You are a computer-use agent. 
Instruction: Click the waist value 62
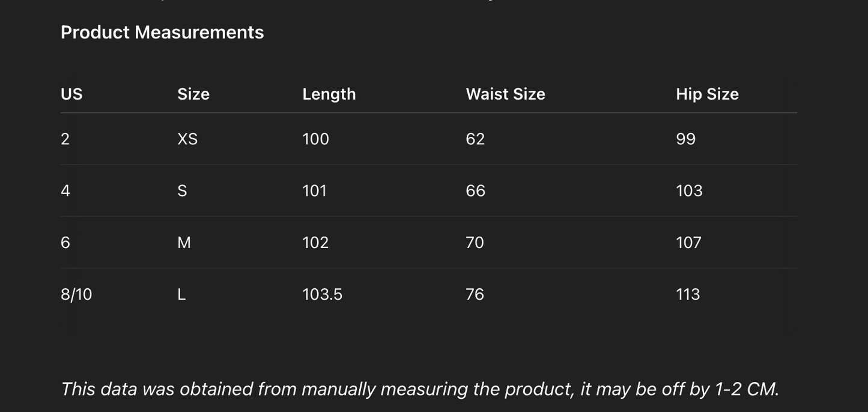point(475,139)
